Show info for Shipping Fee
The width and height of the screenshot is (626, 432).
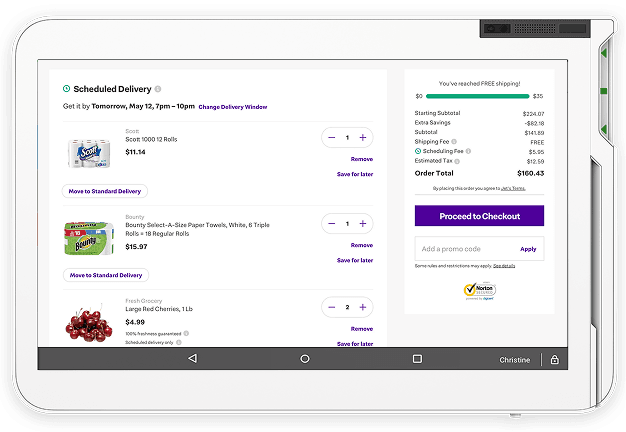pos(455,142)
